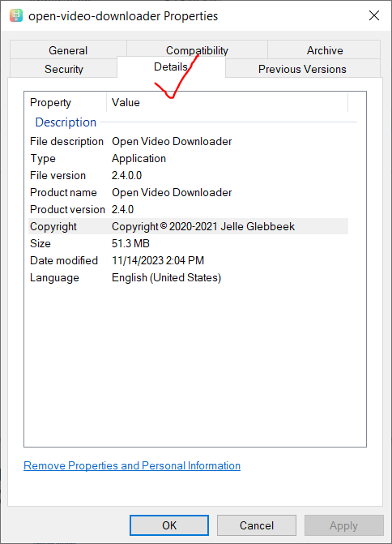Screen dimensions: 392x544
Task: Click the Value column header
Action: 227,102
